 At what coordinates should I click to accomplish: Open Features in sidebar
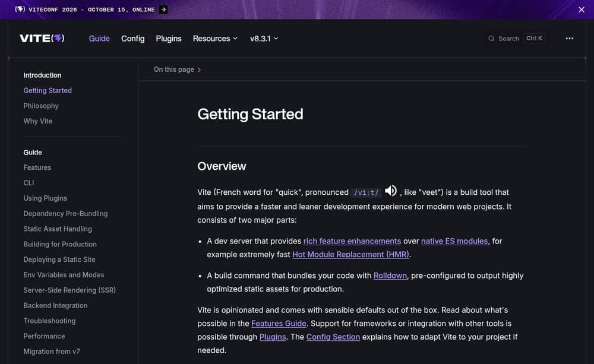(37, 167)
